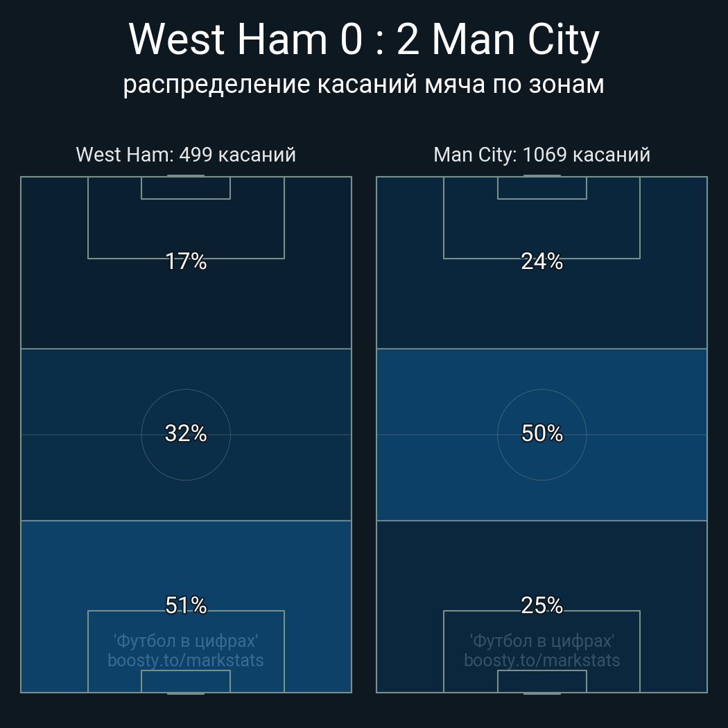728x728 pixels.
Task: Click the top six-yard box on Man City pitch
Action: pos(542,188)
